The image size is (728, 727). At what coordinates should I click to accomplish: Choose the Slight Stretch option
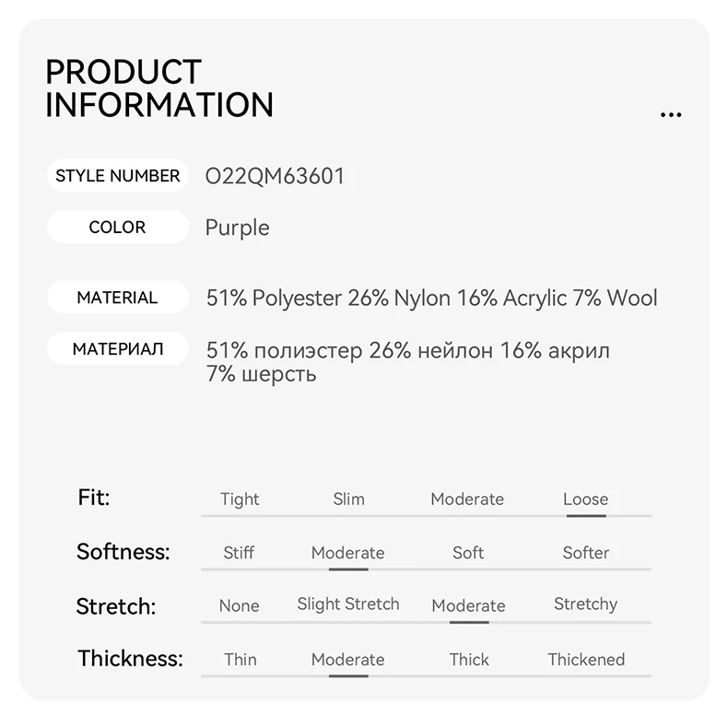(348, 604)
